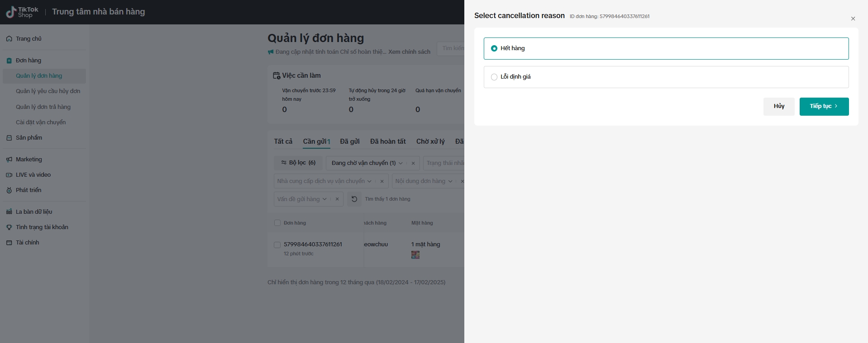Click the Trang chủ home icon

coord(9,39)
